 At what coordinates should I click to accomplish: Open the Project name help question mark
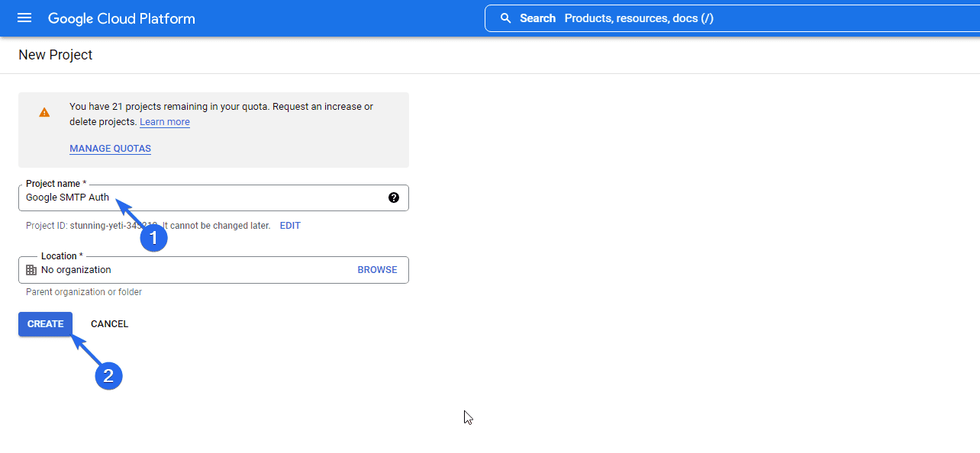click(394, 198)
